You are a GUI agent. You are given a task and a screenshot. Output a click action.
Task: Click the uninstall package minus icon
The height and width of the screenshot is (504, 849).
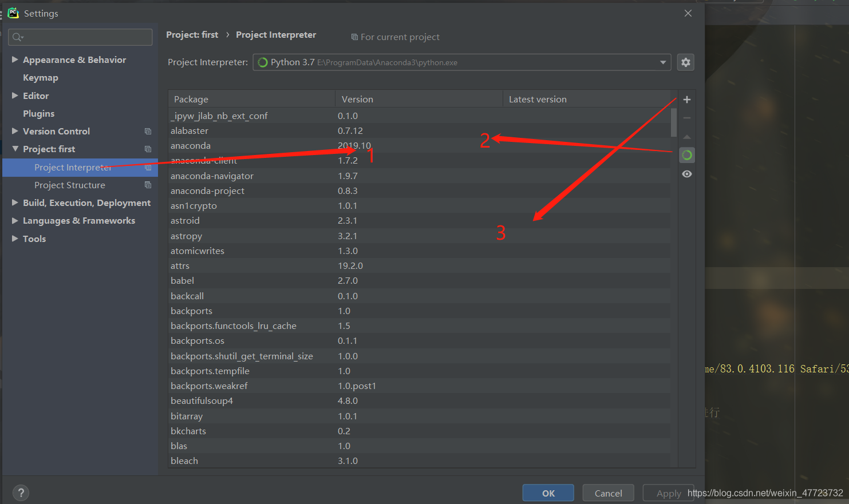pyautogui.click(x=687, y=118)
